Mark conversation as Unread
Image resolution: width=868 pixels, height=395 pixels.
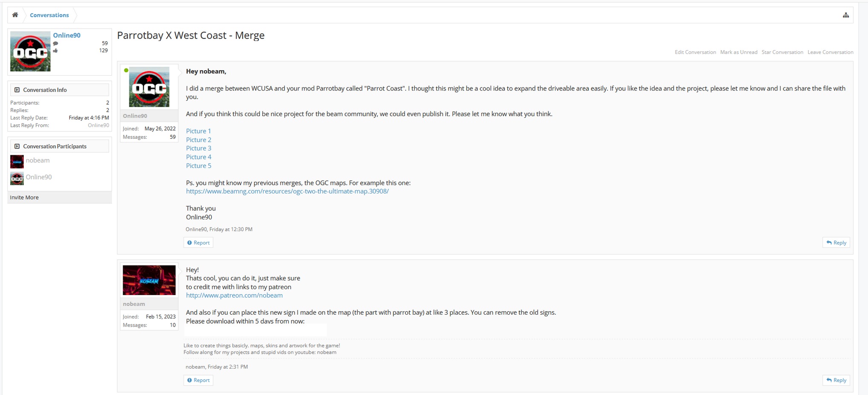point(739,52)
